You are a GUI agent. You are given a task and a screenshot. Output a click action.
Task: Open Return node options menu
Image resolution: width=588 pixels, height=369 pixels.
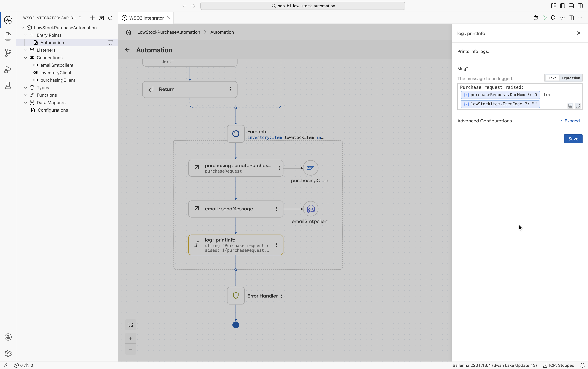[231, 89]
